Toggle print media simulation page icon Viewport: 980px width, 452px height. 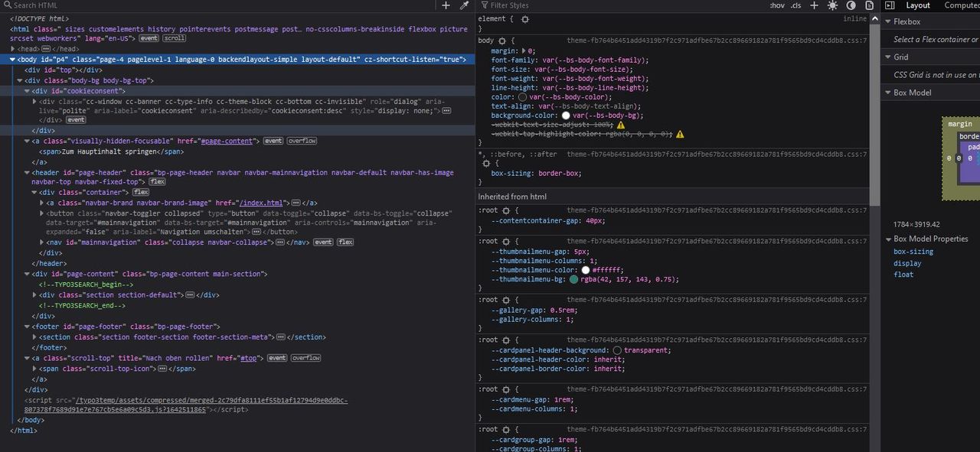[870, 5]
